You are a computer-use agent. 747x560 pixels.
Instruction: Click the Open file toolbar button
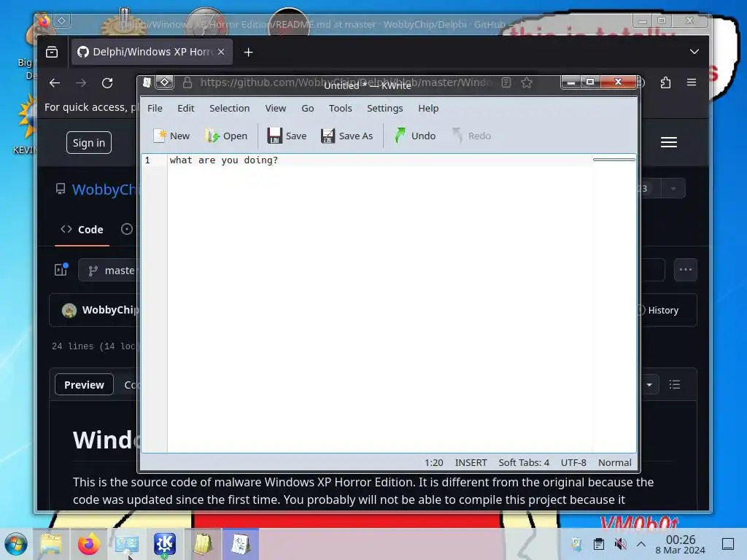tap(227, 136)
